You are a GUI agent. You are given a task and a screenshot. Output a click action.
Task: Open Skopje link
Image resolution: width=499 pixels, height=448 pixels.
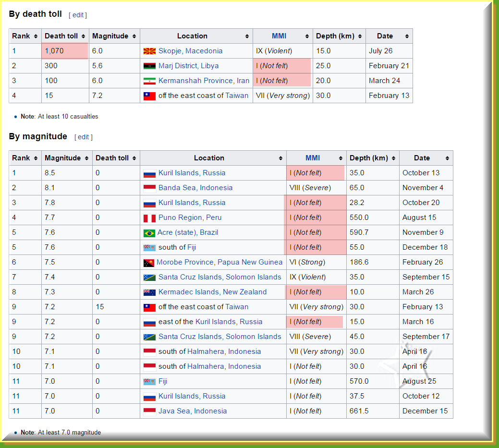pos(170,51)
